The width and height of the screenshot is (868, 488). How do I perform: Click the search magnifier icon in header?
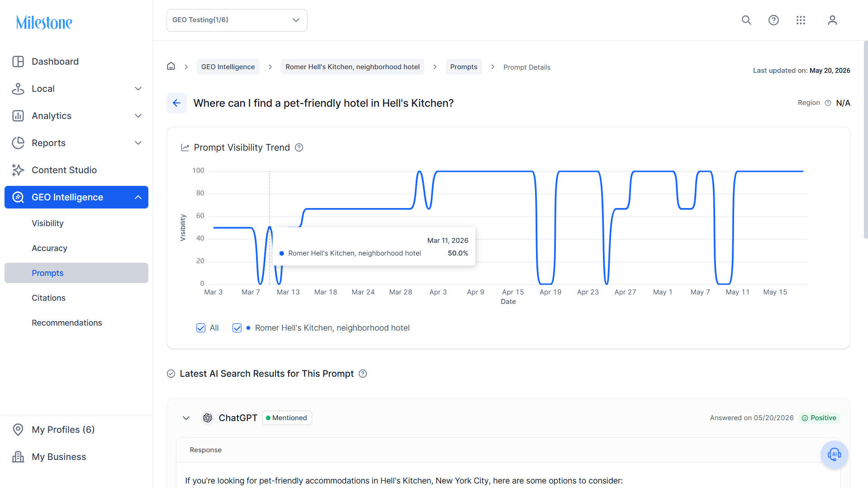pos(746,20)
